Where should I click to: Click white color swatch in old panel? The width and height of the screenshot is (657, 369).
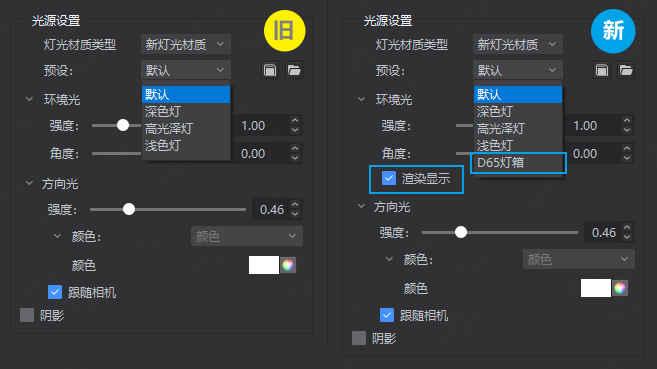(264, 265)
